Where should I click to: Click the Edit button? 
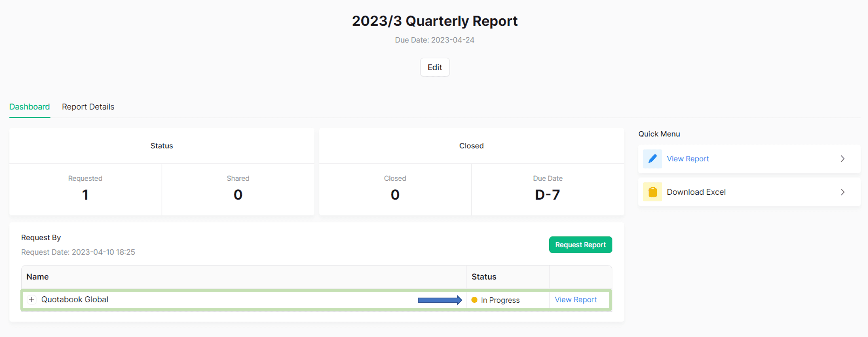(435, 67)
